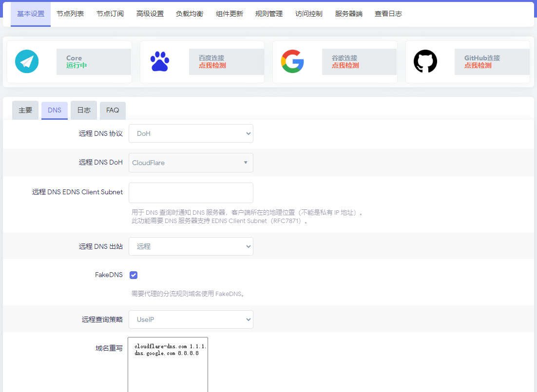Switch to the 基本设置 tab

[x=31, y=14]
